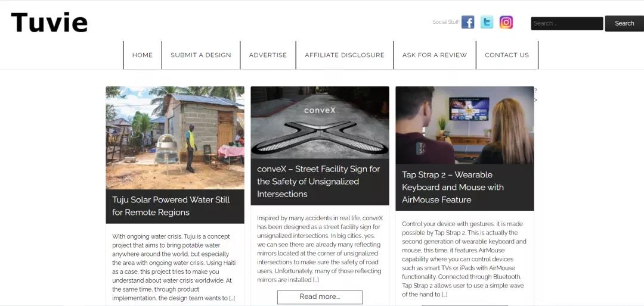
Task: Open the Twitter social icon
Action: point(487,22)
